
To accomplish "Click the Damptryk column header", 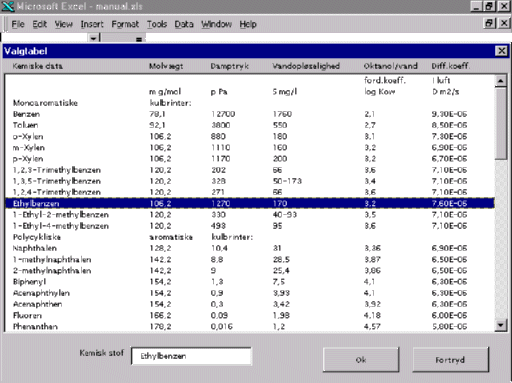I will (230, 66).
